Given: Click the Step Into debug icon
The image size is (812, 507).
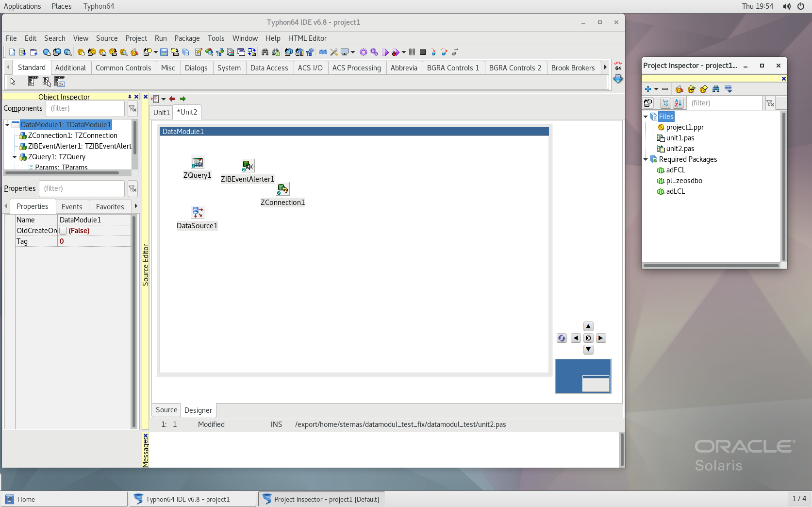Looking at the screenshot, I should [x=433, y=52].
